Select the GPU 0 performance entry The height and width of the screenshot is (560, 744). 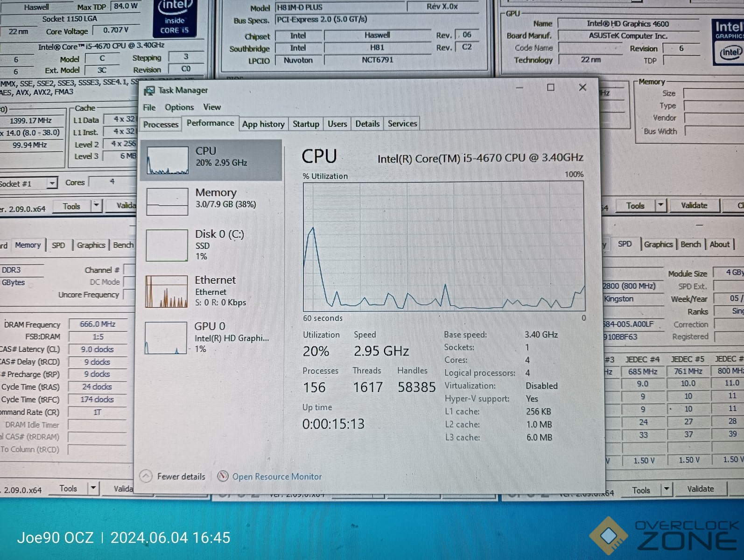[211, 337]
